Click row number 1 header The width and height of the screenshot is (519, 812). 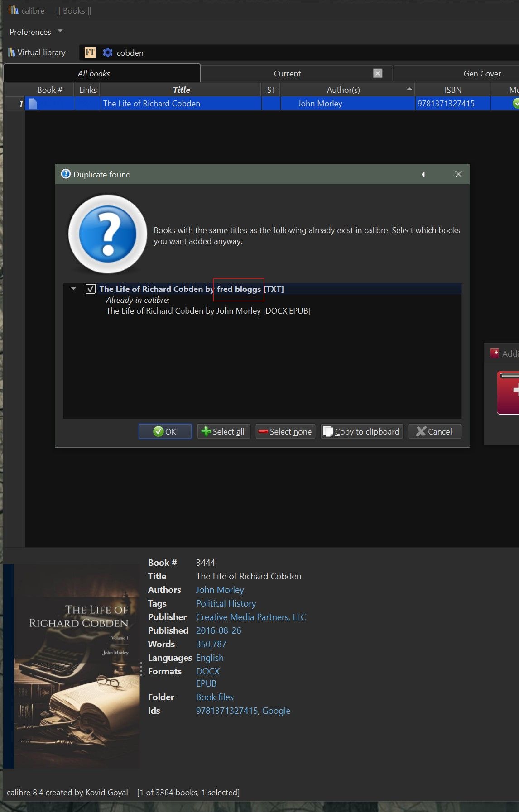pyautogui.click(x=15, y=104)
